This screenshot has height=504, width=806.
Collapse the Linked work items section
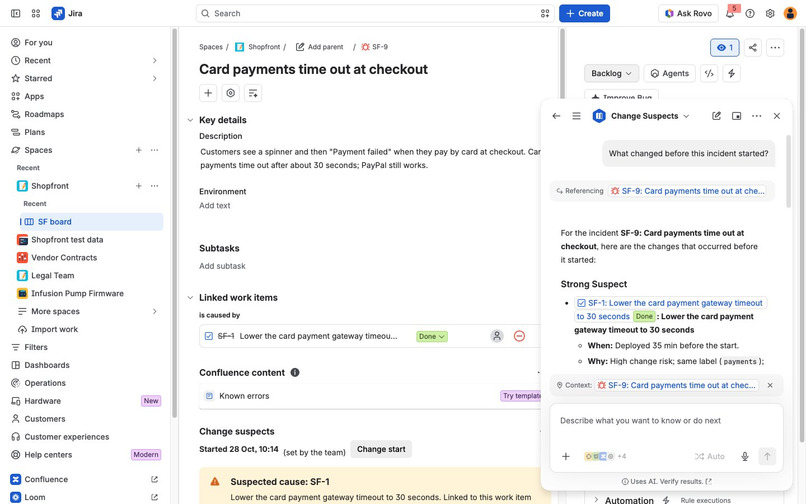pos(190,298)
